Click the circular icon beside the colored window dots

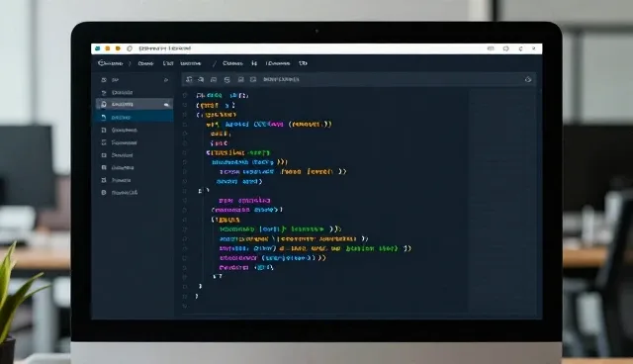tap(130, 48)
